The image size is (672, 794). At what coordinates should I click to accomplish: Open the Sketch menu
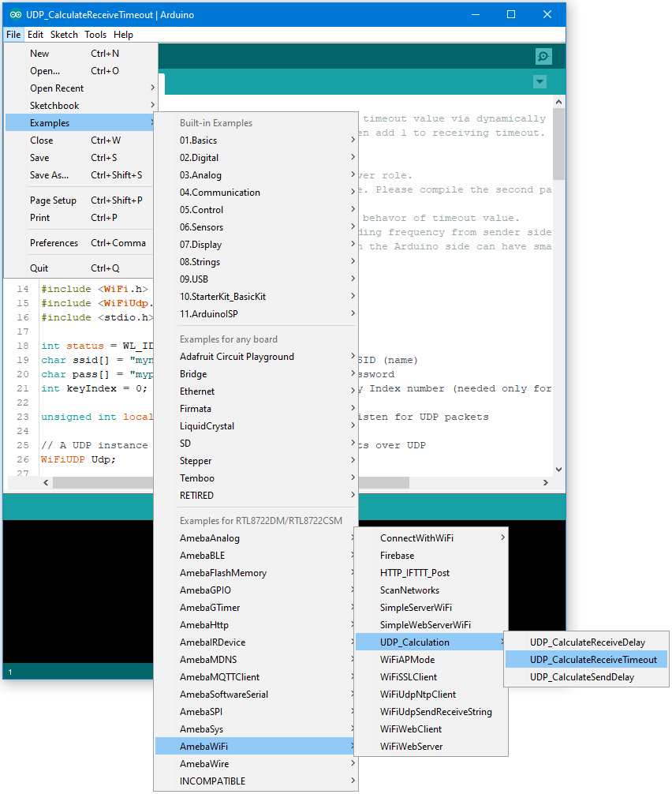[64, 35]
